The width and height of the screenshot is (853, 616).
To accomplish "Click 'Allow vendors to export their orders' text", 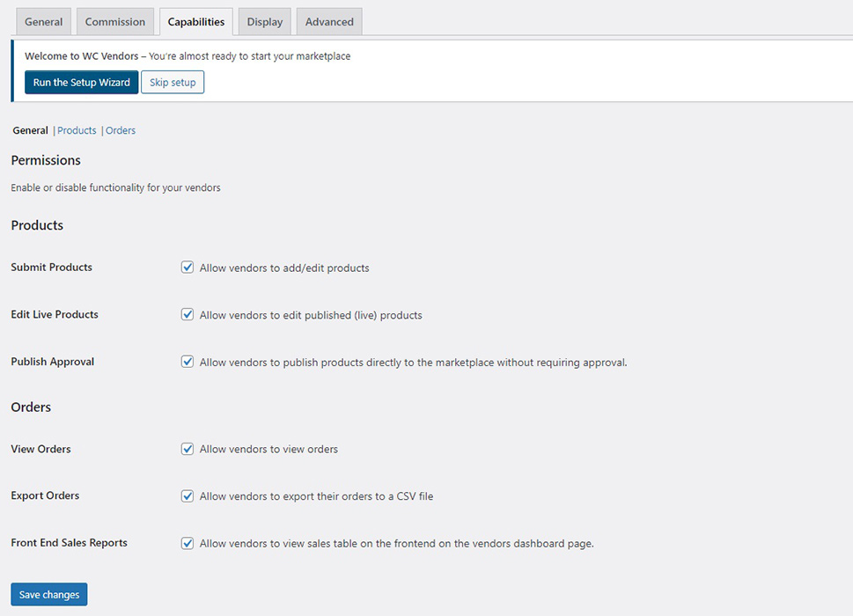I will [316, 496].
